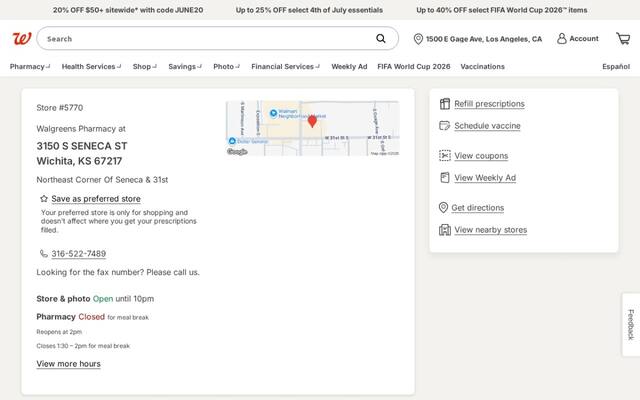Click the Google logo on map
Viewport: 640px width, 400px height.
point(237,152)
